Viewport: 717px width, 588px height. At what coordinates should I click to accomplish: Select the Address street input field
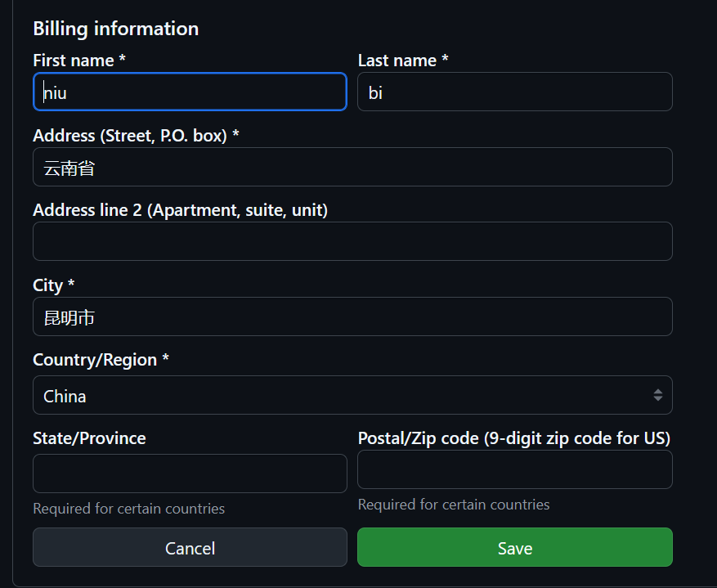[352, 167]
